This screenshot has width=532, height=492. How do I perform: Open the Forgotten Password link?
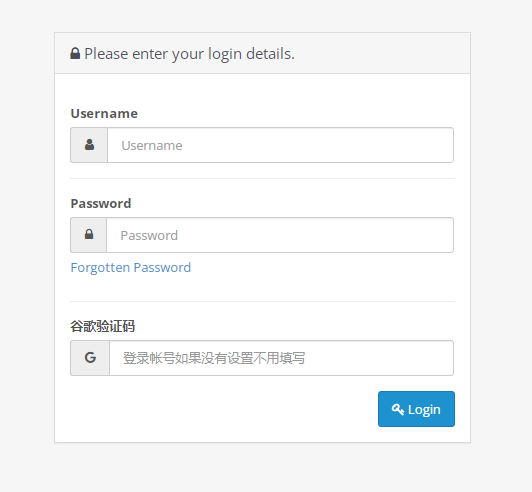click(x=131, y=268)
